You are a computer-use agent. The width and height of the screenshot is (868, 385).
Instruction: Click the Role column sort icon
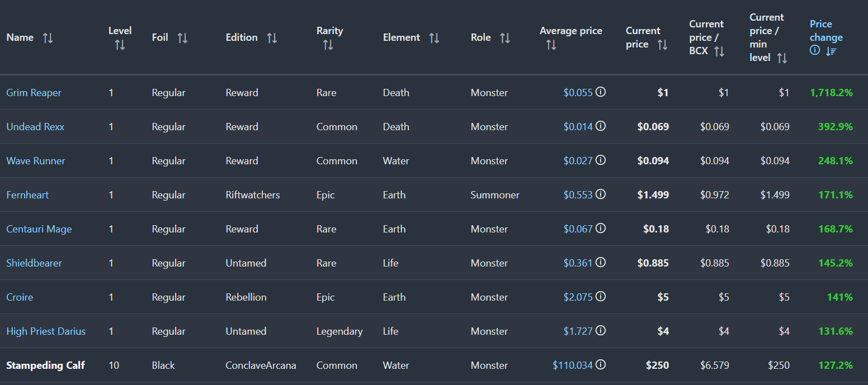pos(505,38)
